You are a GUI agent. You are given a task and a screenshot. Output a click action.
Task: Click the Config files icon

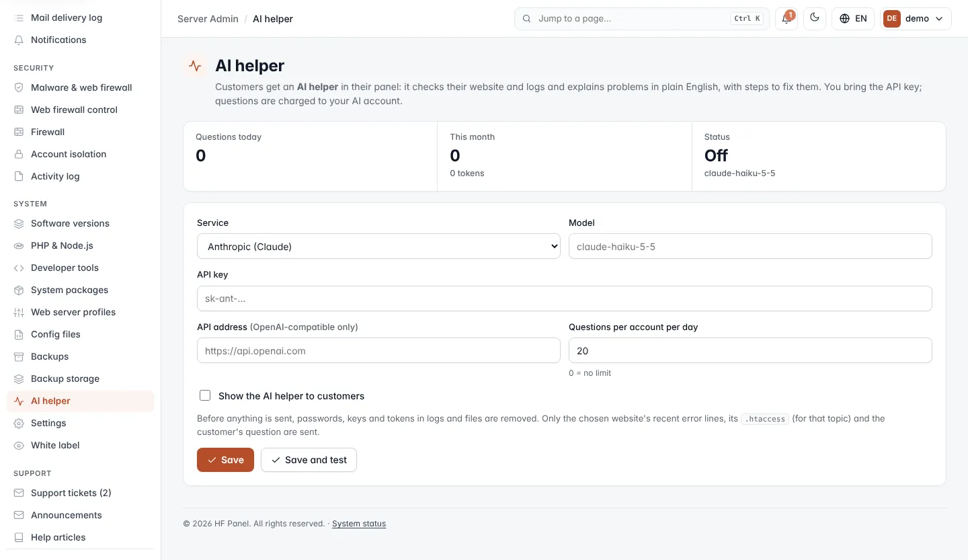[19, 334]
